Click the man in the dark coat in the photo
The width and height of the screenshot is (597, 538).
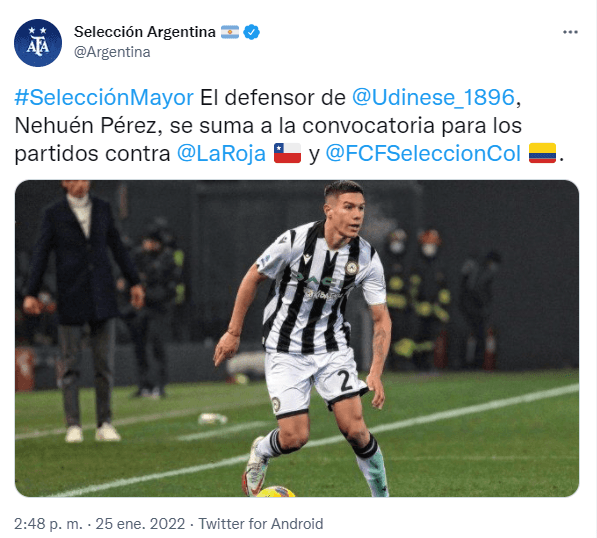pyautogui.click(x=83, y=310)
